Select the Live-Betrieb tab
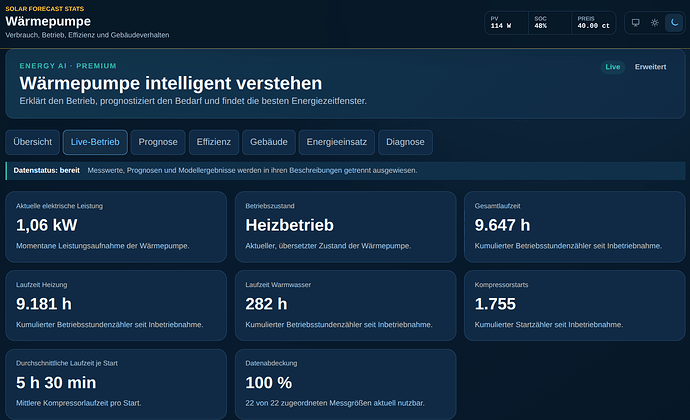 click(x=95, y=142)
